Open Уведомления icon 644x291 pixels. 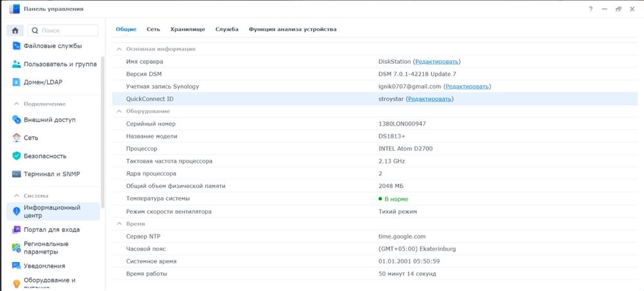[x=17, y=265]
